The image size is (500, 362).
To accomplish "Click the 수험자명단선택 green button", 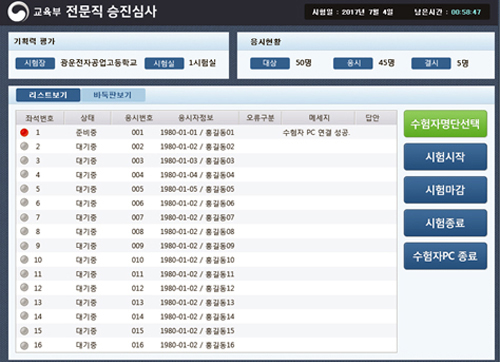I will point(445,124).
